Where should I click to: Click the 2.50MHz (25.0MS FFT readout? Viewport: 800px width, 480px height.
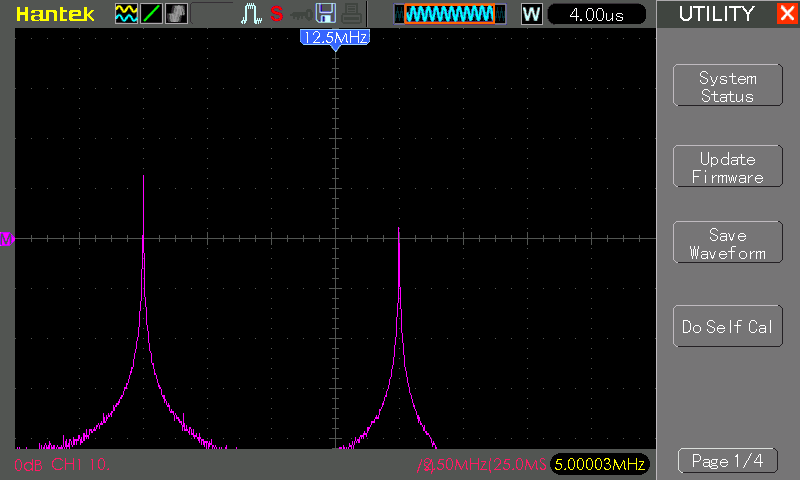point(482,465)
